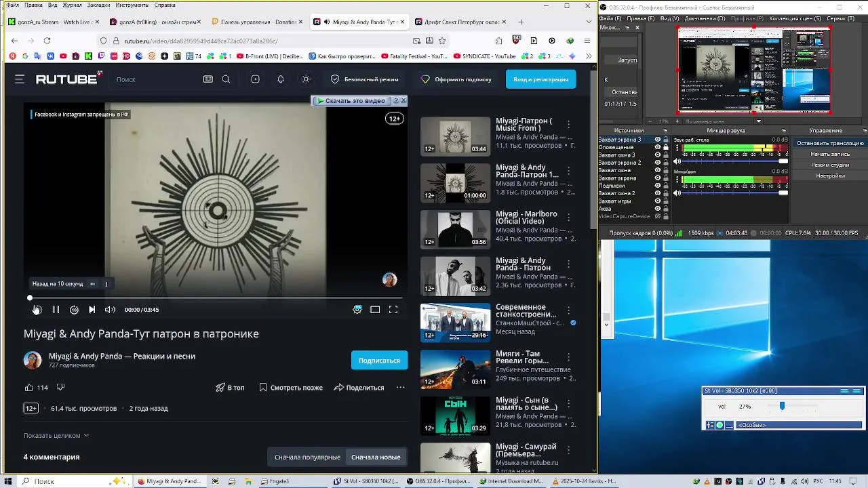Screen dimensions: 868x488
Task: Enable Безопасный режим on Rutube
Action: point(365,79)
